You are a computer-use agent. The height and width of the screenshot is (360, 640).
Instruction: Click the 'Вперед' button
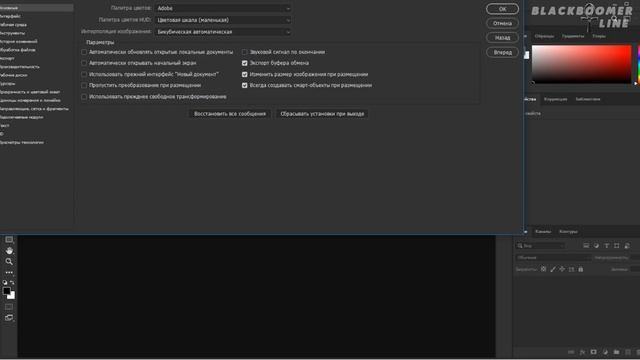pos(502,52)
